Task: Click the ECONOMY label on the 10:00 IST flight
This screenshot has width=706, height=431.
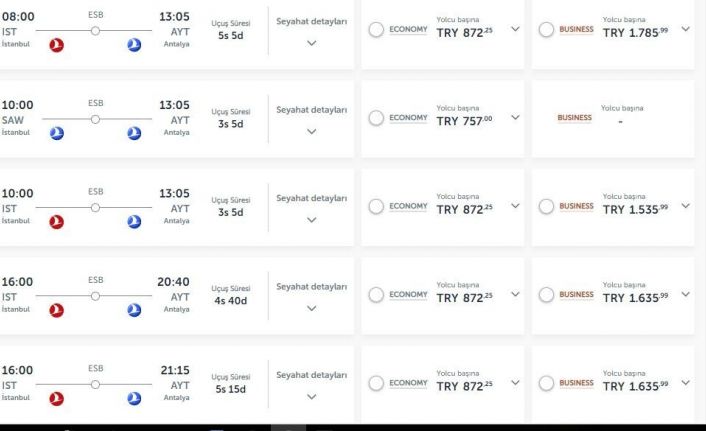Action: (x=408, y=206)
